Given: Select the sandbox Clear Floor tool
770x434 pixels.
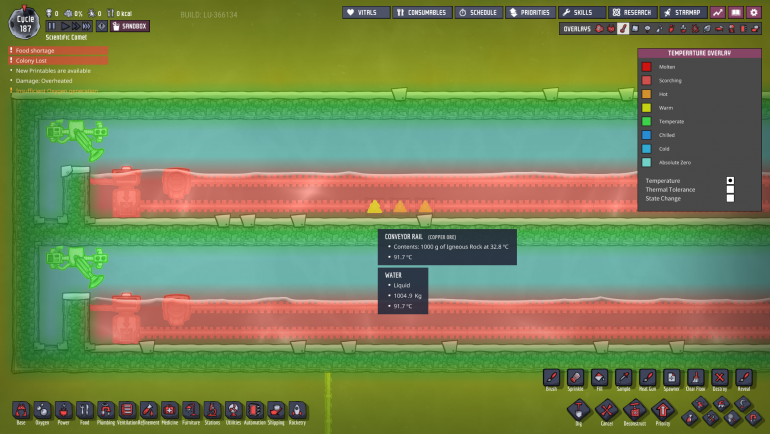Looking at the screenshot, I should point(695,378).
